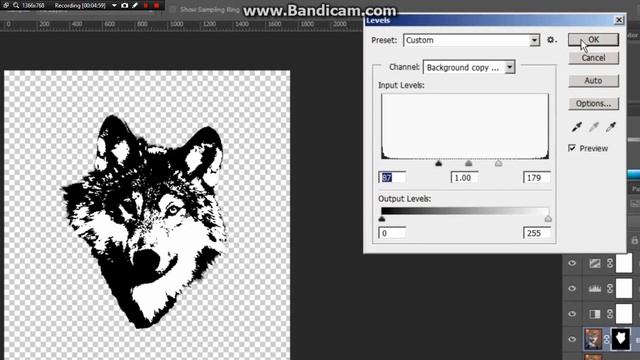Click the Black & White layer's mask link icon
Screen dimensions: 640x360
pyautogui.click(x=610, y=314)
